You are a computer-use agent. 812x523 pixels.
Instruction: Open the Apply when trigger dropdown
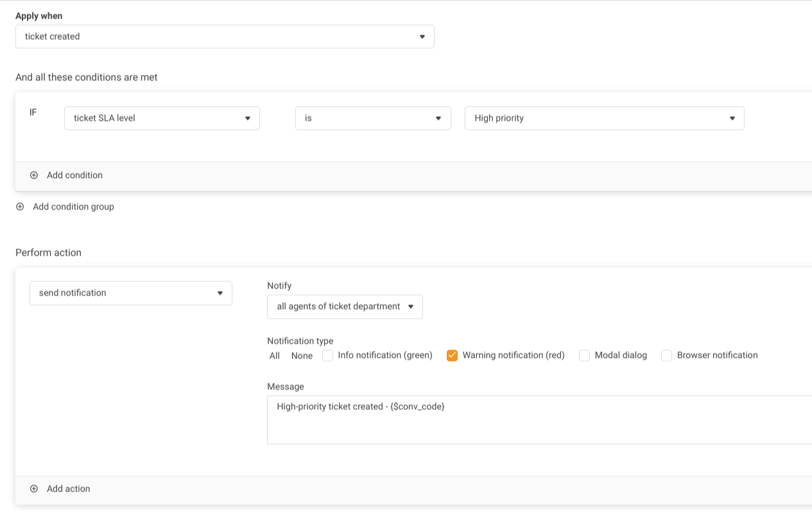[224, 37]
